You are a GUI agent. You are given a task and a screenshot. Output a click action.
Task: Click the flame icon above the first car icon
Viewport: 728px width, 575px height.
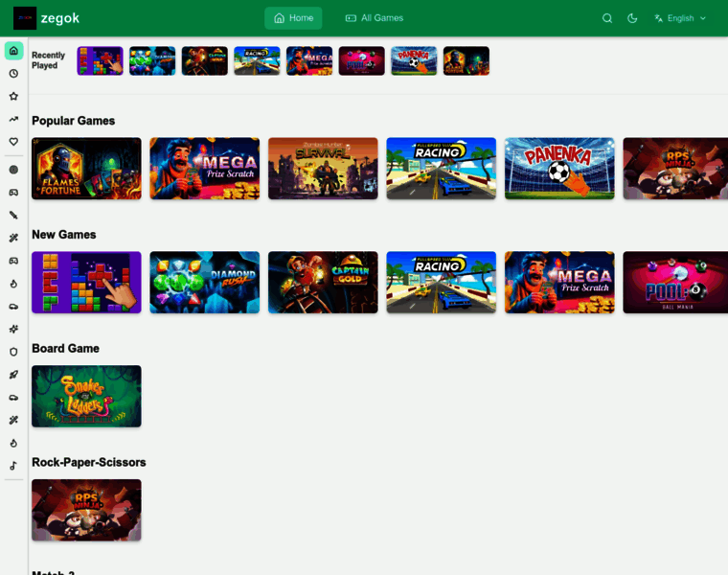pos(14,284)
